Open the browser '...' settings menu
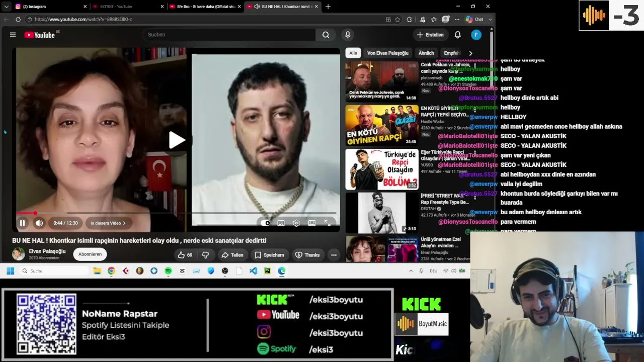The image size is (644, 362). pyautogui.click(x=457, y=19)
